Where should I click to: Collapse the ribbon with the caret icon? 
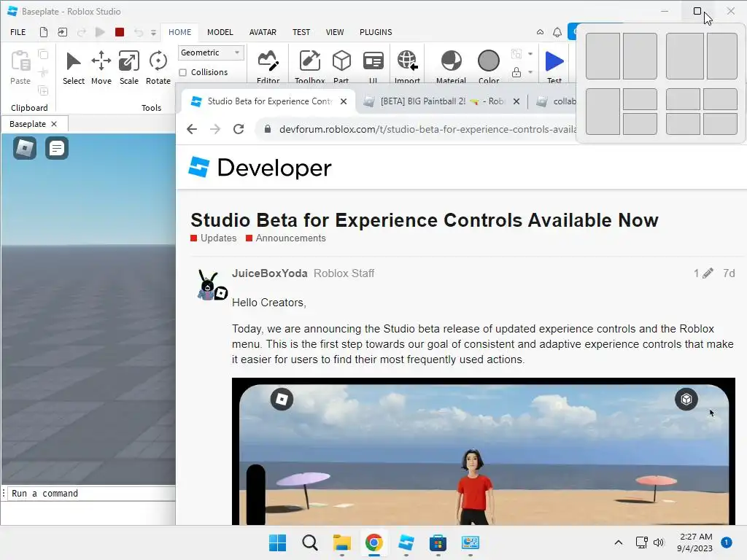pos(540,32)
